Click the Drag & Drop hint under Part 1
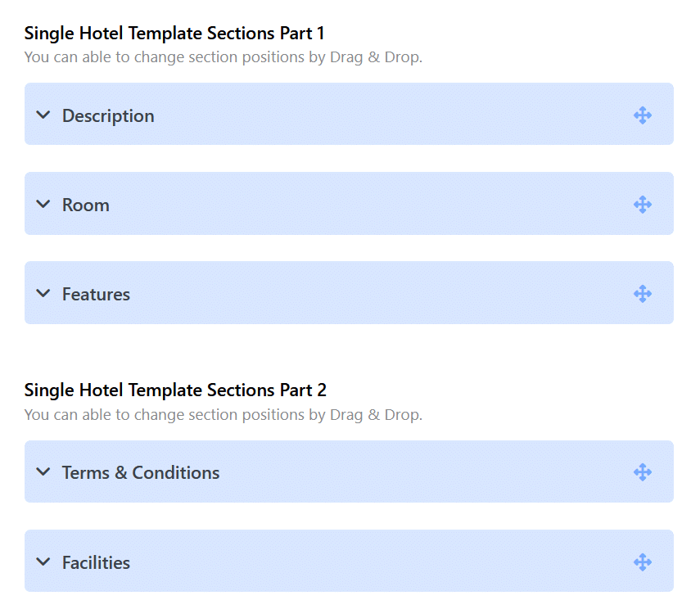The height and width of the screenshot is (609, 700). click(x=224, y=57)
